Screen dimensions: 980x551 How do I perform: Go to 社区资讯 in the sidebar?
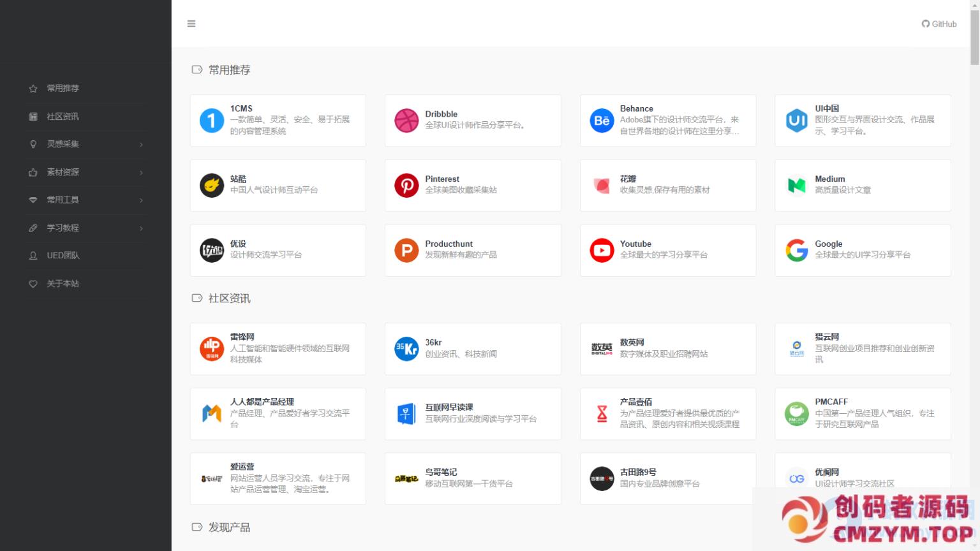[63, 117]
